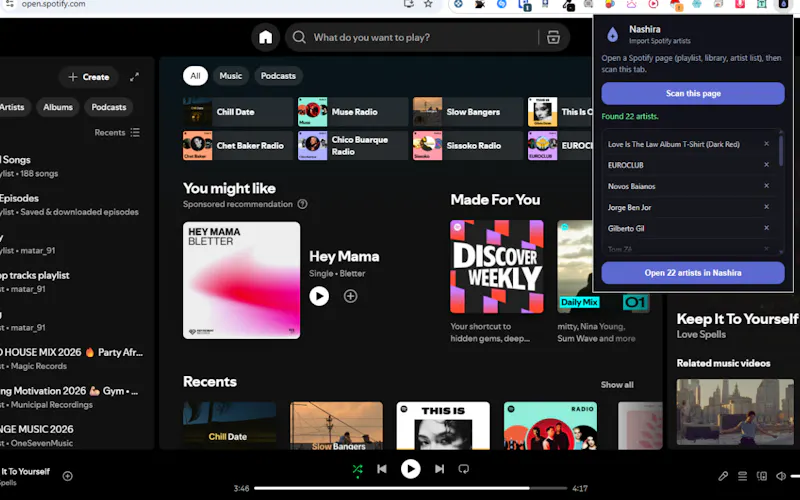The width and height of the screenshot is (800, 500).
Task: Toggle repeat mode in the player bar
Action: (463, 469)
